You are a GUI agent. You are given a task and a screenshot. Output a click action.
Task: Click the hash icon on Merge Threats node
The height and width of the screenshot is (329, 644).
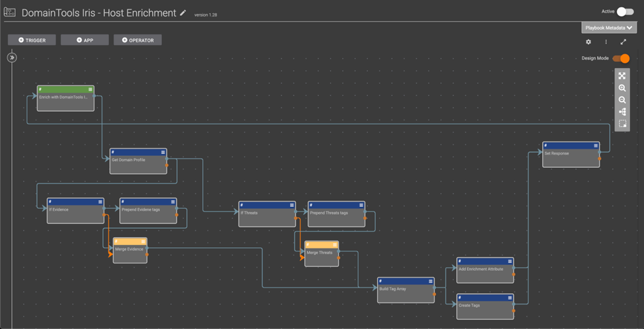point(308,244)
